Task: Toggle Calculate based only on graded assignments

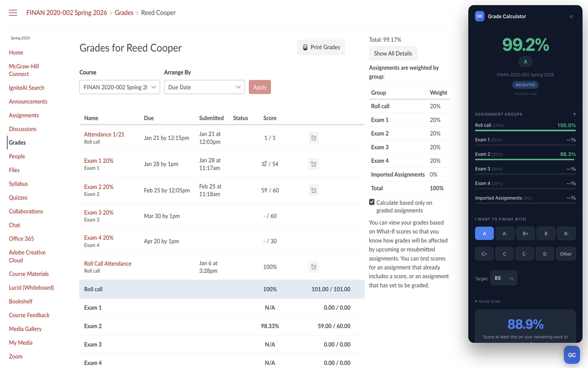Action: tap(372, 202)
